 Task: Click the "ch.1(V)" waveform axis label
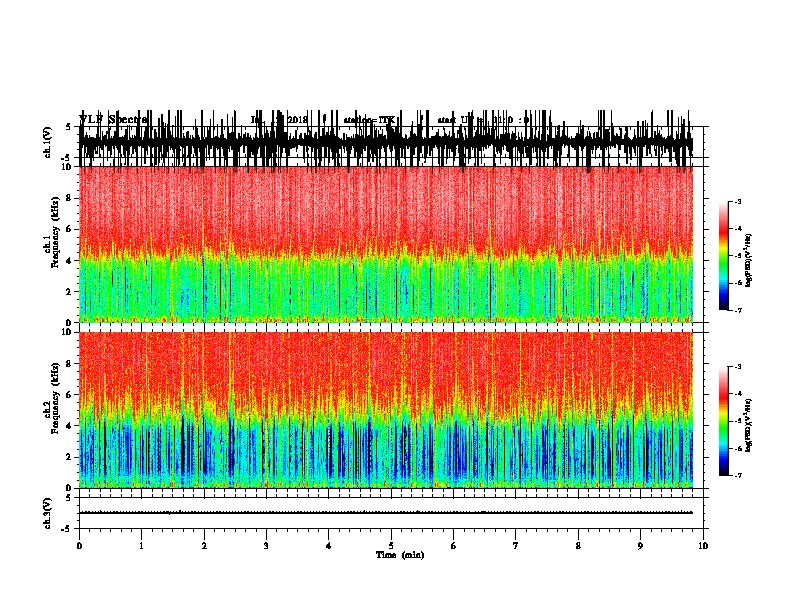pyautogui.click(x=48, y=142)
